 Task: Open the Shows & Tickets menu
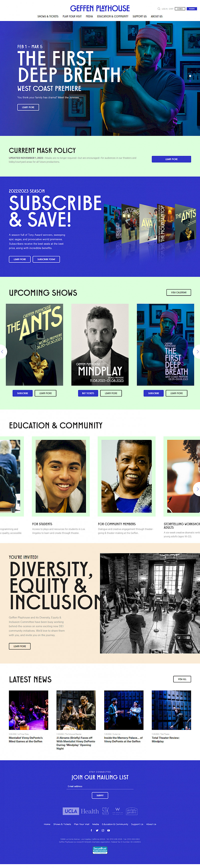click(48, 16)
